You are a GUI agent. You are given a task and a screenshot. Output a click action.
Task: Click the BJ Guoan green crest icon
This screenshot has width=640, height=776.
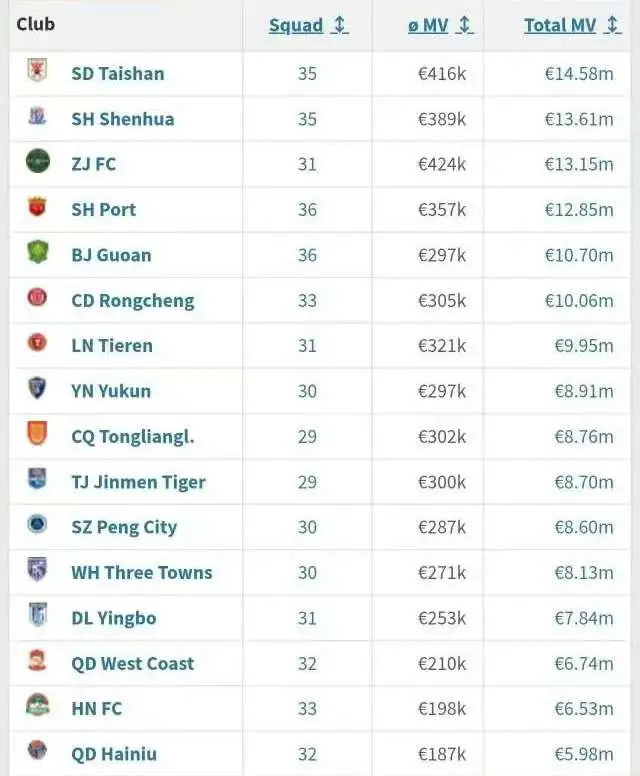point(38,251)
